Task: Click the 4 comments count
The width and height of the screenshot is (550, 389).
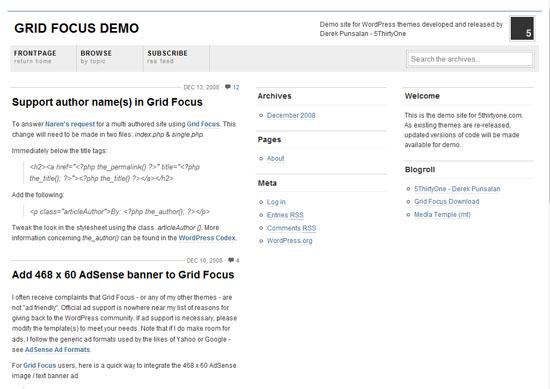Action: click(237, 261)
